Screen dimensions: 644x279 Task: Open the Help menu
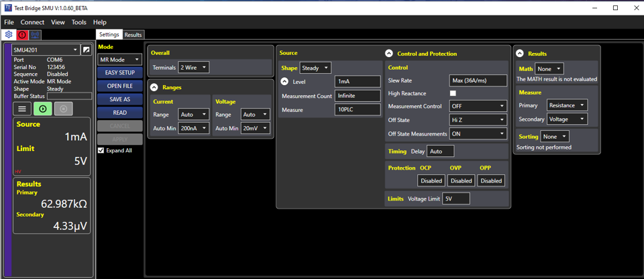(x=100, y=22)
